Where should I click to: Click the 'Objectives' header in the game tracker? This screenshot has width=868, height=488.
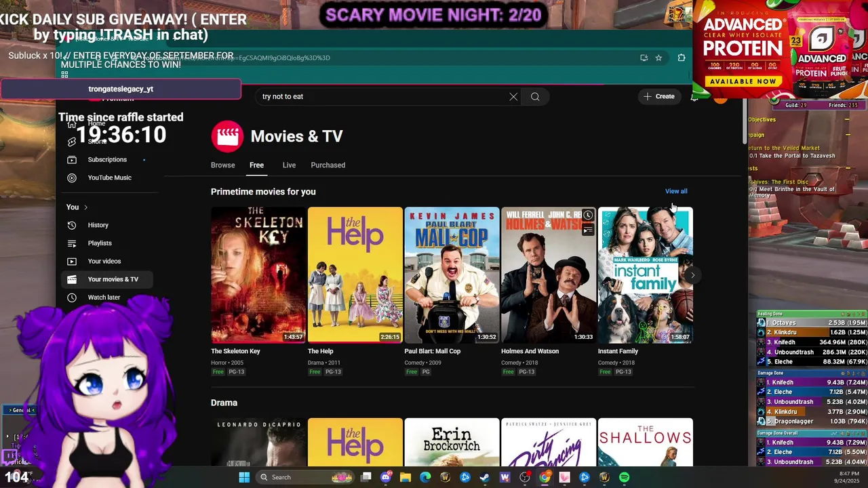click(x=762, y=119)
